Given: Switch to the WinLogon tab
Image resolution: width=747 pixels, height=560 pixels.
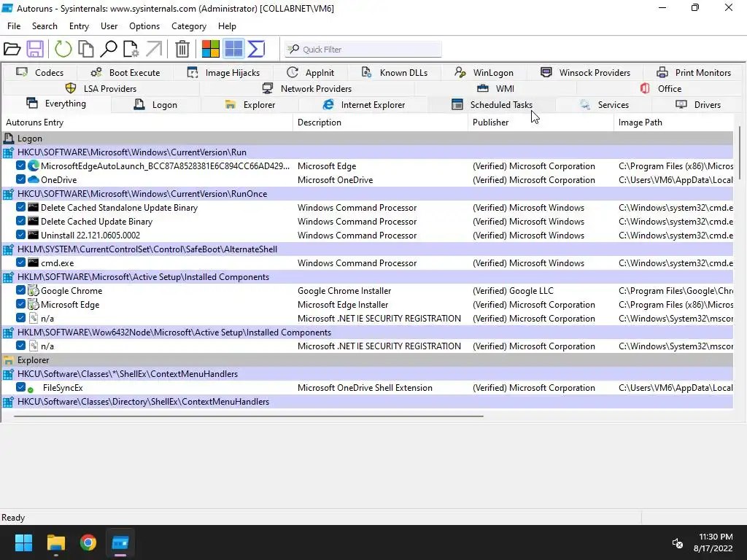Looking at the screenshot, I should pos(484,72).
